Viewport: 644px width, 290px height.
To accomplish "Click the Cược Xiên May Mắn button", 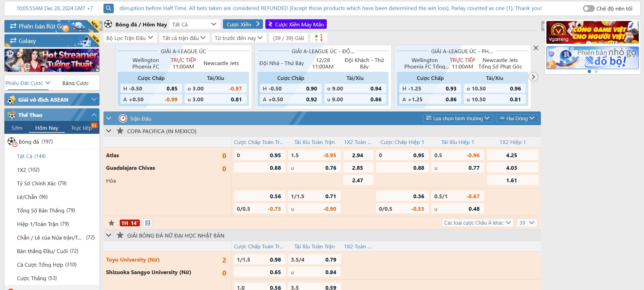I will [x=296, y=24].
